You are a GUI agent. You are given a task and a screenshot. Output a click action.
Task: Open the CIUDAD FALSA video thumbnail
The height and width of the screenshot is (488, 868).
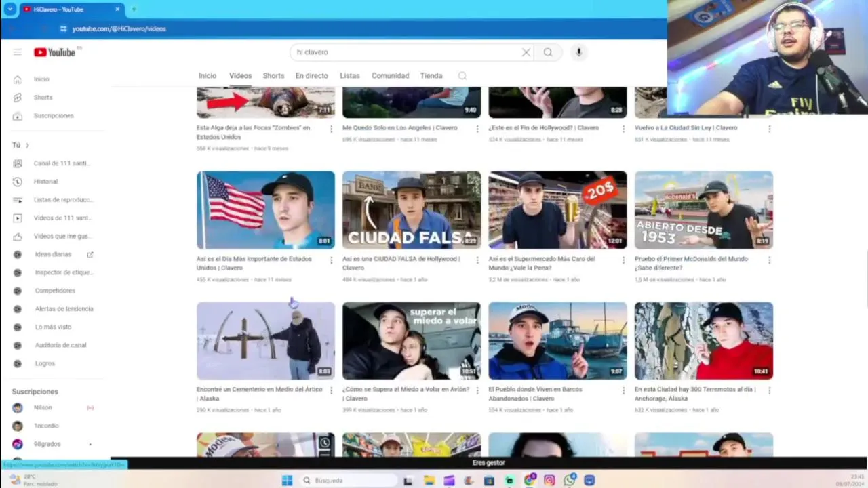click(x=412, y=210)
